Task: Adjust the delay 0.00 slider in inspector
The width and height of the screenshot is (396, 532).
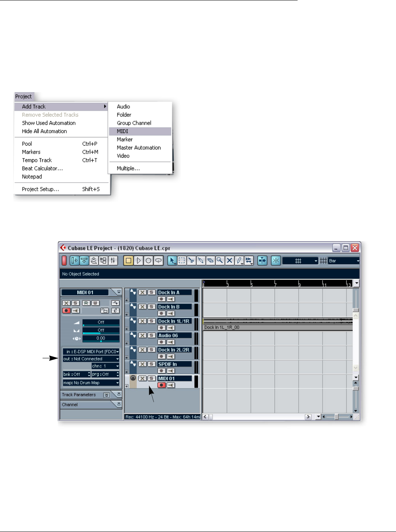Action: click(x=101, y=338)
